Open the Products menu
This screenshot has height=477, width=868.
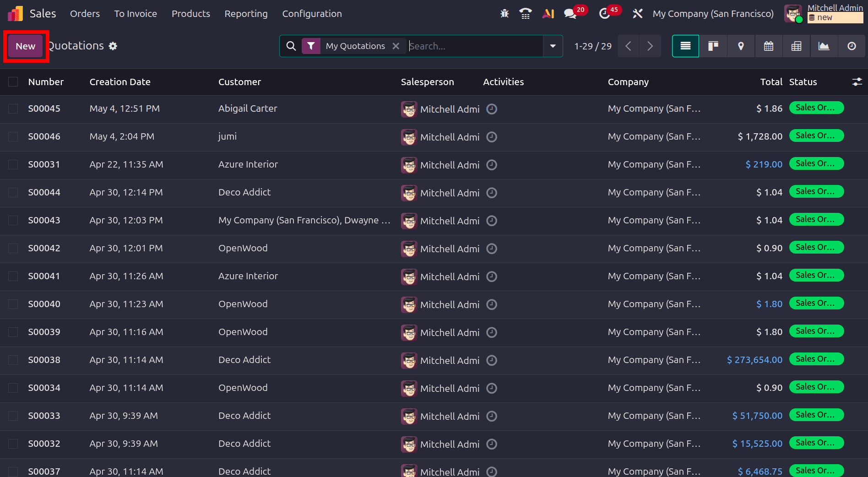tap(191, 14)
